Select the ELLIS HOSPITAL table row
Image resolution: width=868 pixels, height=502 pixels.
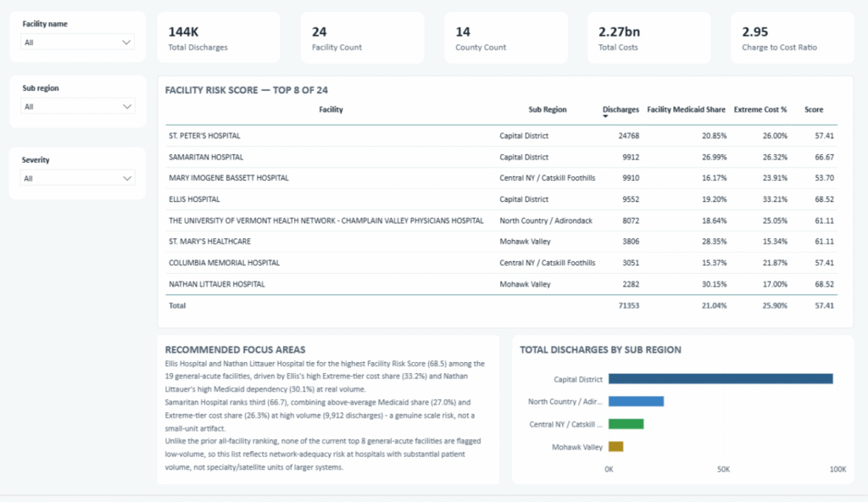click(501, 199)
